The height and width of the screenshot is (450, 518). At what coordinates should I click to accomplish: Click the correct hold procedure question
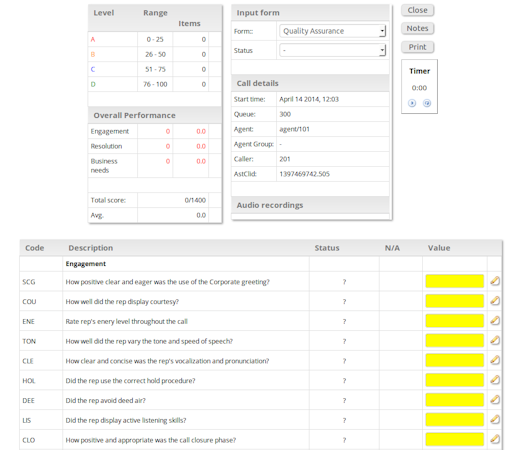[130, 381]
